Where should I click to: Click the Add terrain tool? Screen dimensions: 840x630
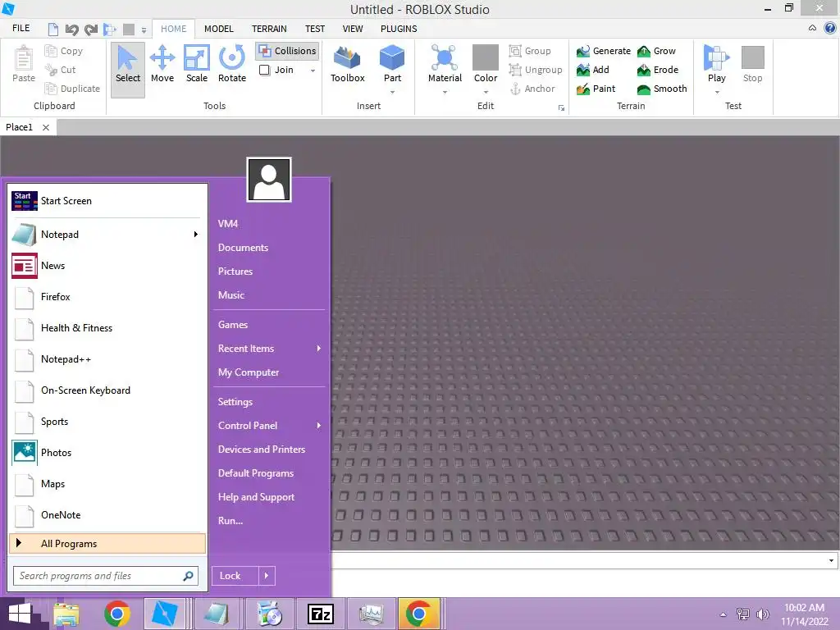(x=592, y=70)
